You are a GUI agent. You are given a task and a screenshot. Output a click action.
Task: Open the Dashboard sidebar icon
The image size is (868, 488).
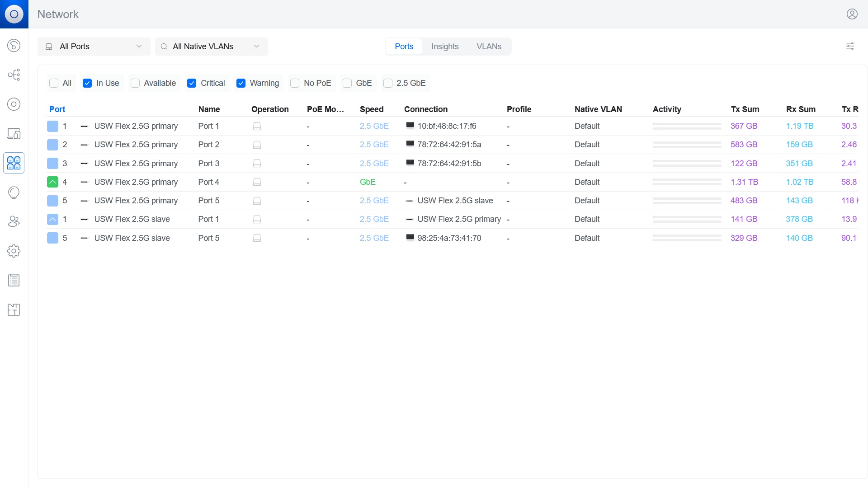point(14,45)
